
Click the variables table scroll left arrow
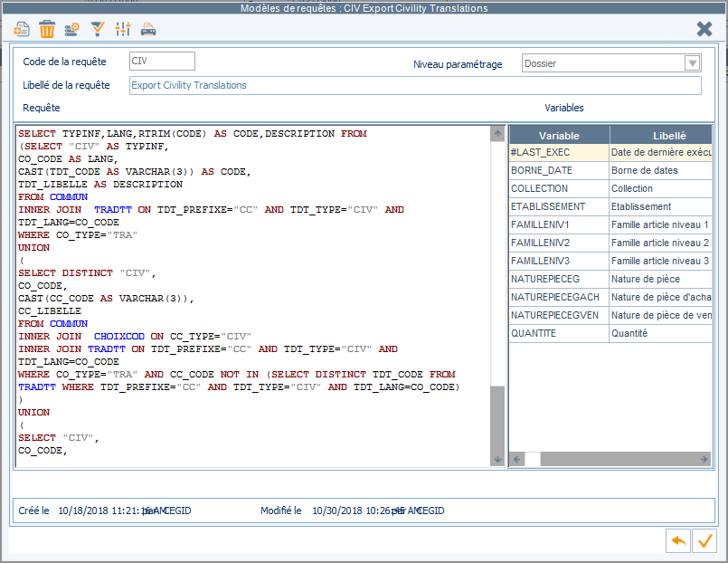[x=516, y=460]
